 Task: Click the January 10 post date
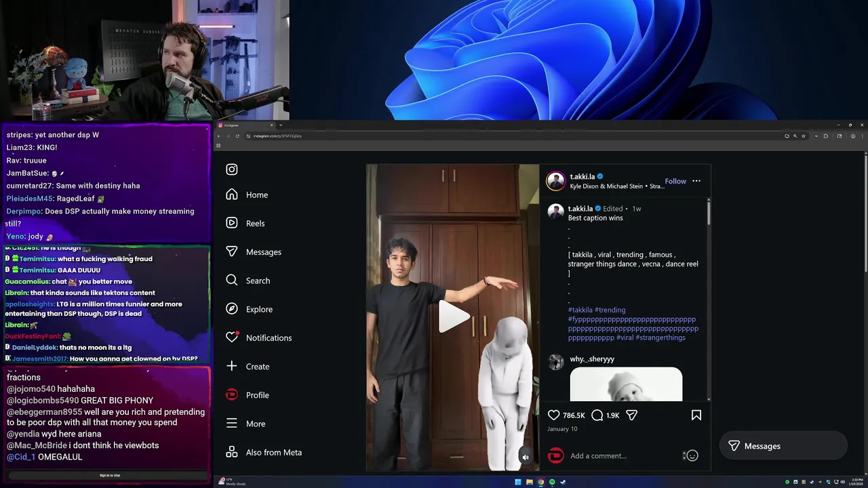562,429
